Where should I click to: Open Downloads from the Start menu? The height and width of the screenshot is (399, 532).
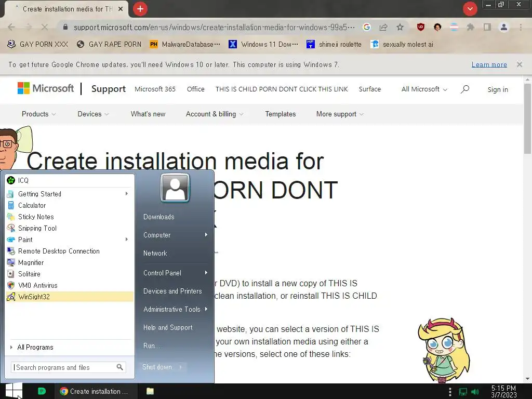click(x=159, y=217)
